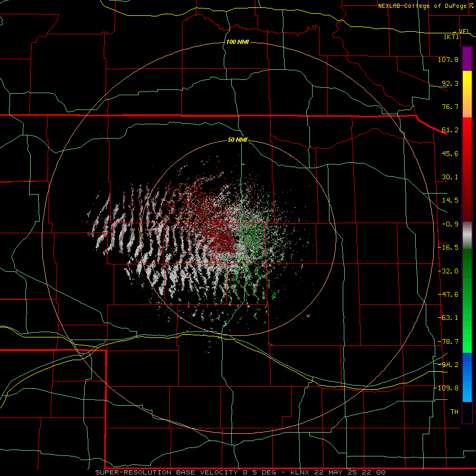Click the 76.7 legend value
This screenshot has height=476, width=476.
450,106
